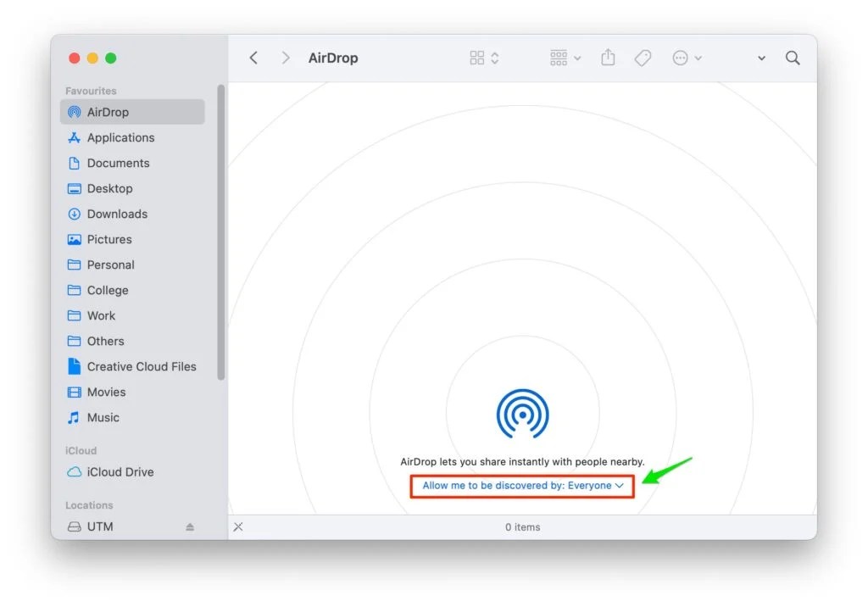Toggle the grouping control in the toolbar
868x607 pixels.
pyautogui.click(x=559, y=57)
